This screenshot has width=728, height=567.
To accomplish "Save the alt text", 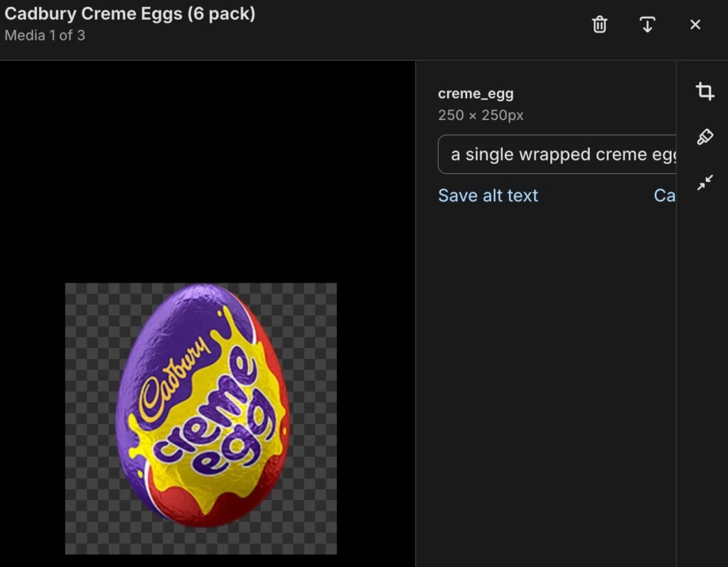I will (x=488, y=195).
